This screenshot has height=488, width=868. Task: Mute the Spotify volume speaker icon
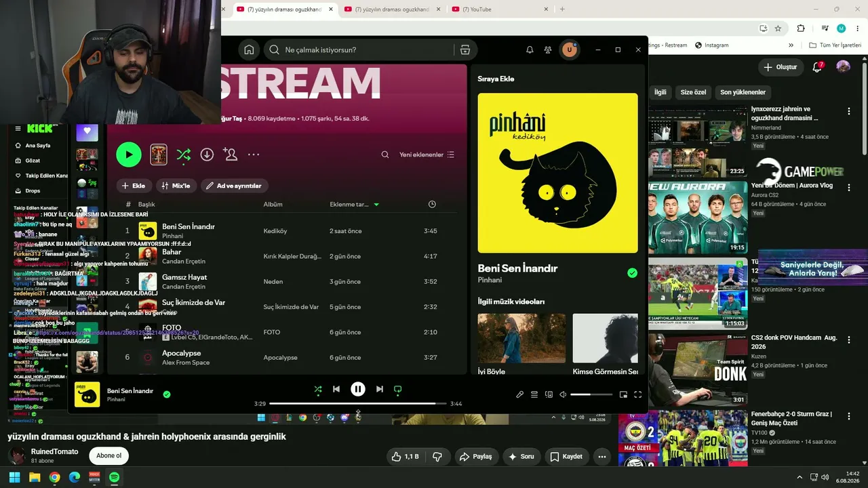[563, 394]
